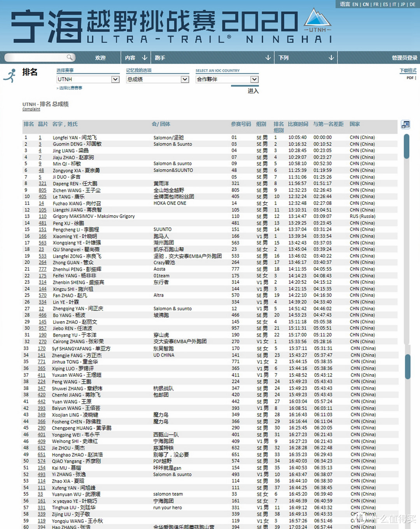Click the UD CHINA team cell

click(164, 355)
